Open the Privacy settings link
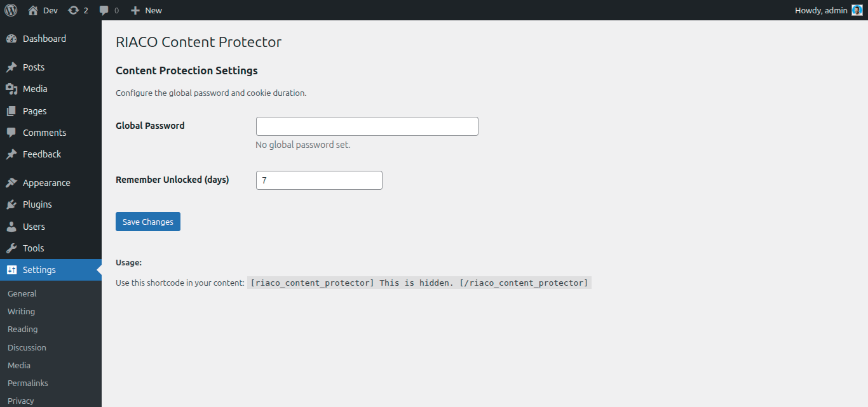This screenshot has width=868, height=407. click(x=20, y=400)
